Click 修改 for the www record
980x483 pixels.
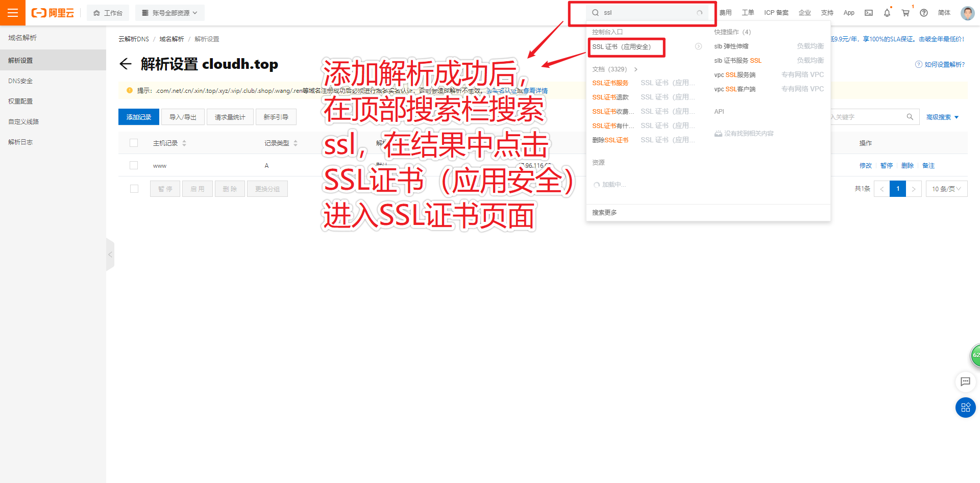866,165
